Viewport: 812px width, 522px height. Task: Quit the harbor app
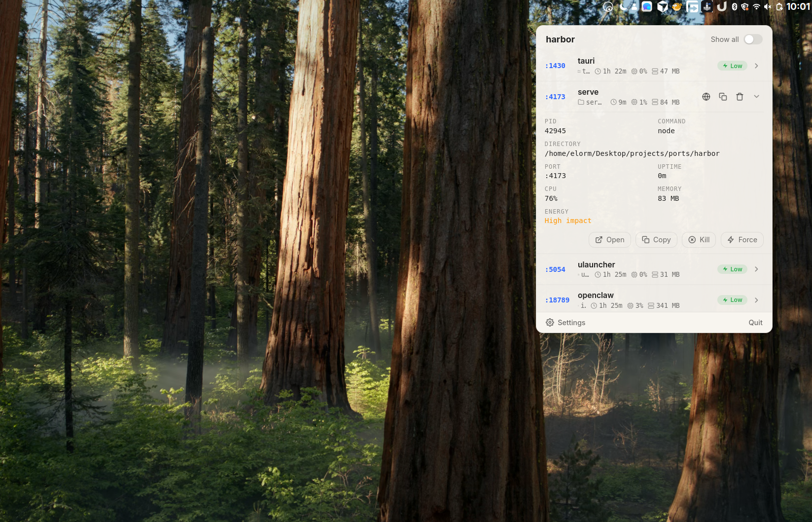coord(755,323)
